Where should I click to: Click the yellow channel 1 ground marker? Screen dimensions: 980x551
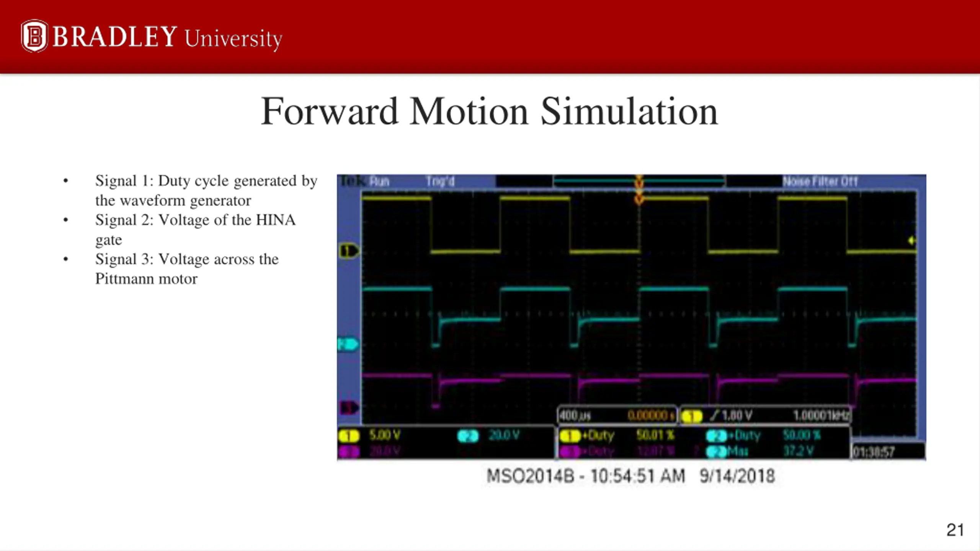point(349,251)
